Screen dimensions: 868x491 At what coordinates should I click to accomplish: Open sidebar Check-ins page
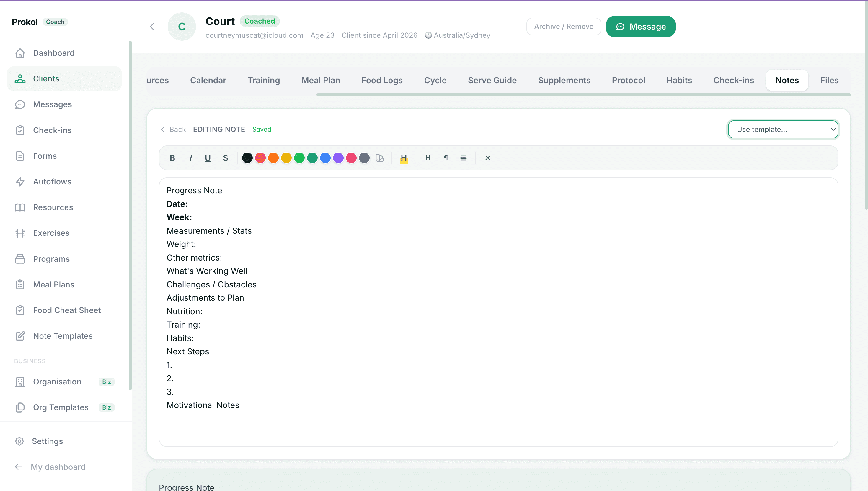coord(64,130)
